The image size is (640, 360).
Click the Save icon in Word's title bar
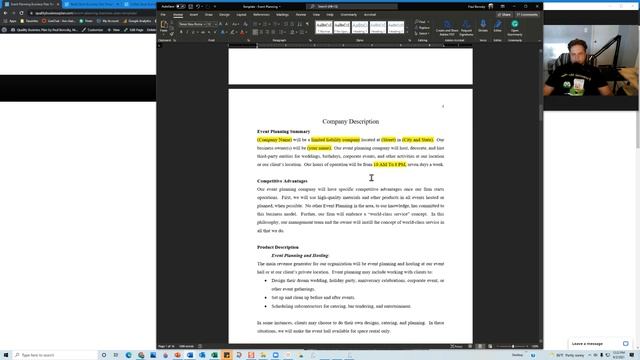[x=191, y=7]
